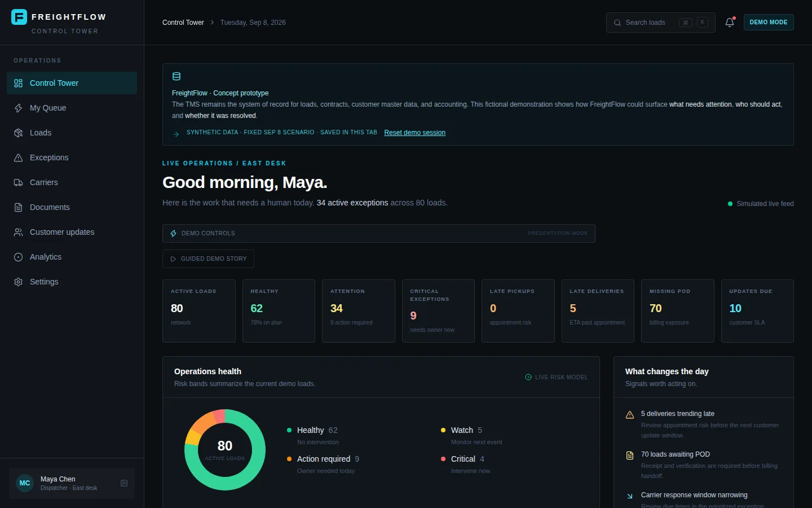This screenshot has width=812, height=508.
Task: Select Critical 4 legend entry
Action: point(465,465)
